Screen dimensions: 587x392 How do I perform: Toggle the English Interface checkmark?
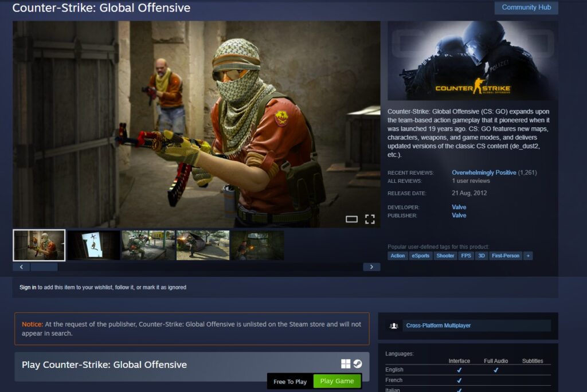[x=459, y=370]
